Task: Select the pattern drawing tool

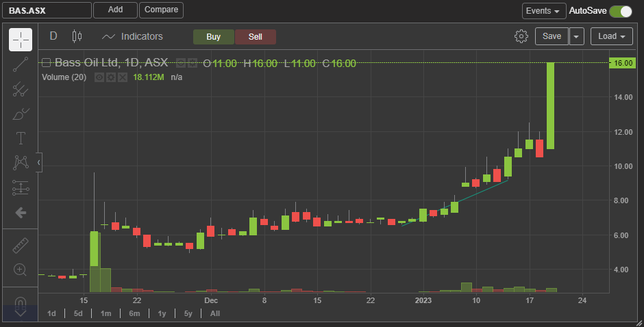Action: point(21,163)
